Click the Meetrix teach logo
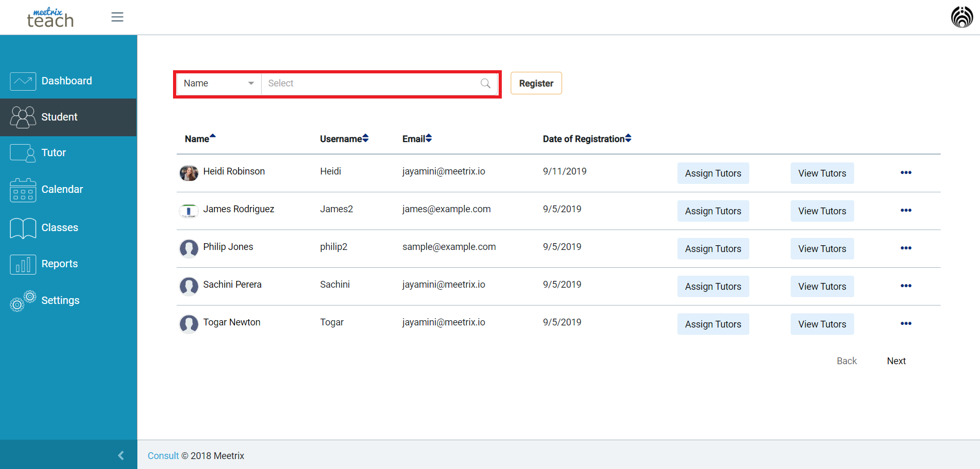The height and width of the screenshot is (469, 980). coord(50,17)
